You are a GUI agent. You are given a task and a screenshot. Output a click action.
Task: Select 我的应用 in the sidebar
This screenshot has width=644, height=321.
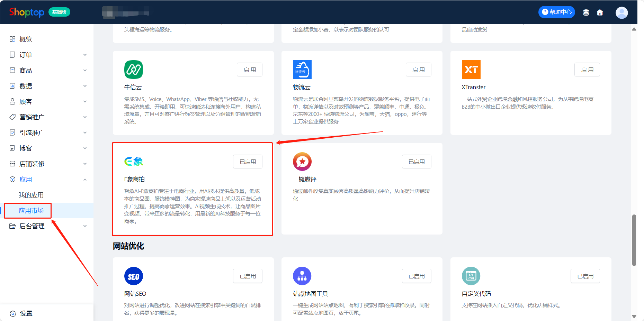click(31, 195)
